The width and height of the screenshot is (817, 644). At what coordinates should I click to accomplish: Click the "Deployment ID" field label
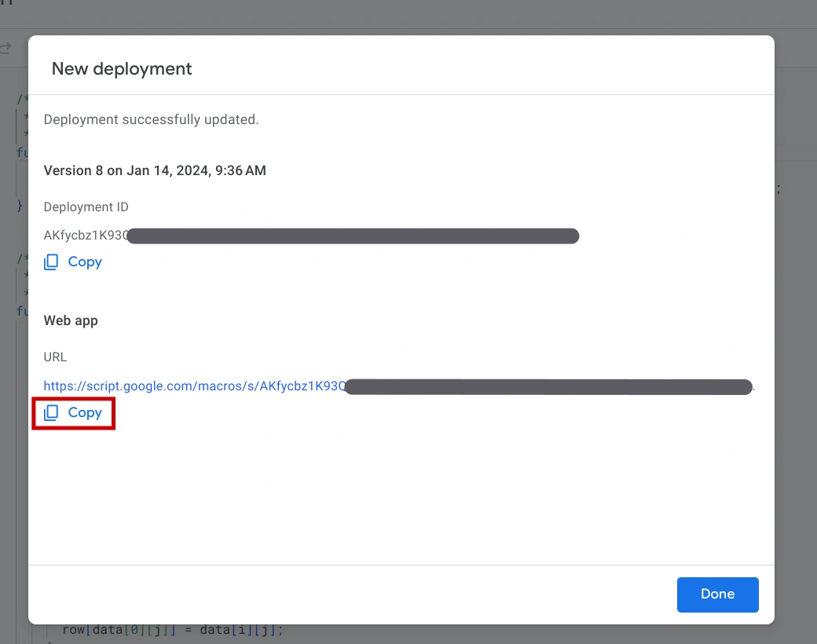tap(86, 207)
